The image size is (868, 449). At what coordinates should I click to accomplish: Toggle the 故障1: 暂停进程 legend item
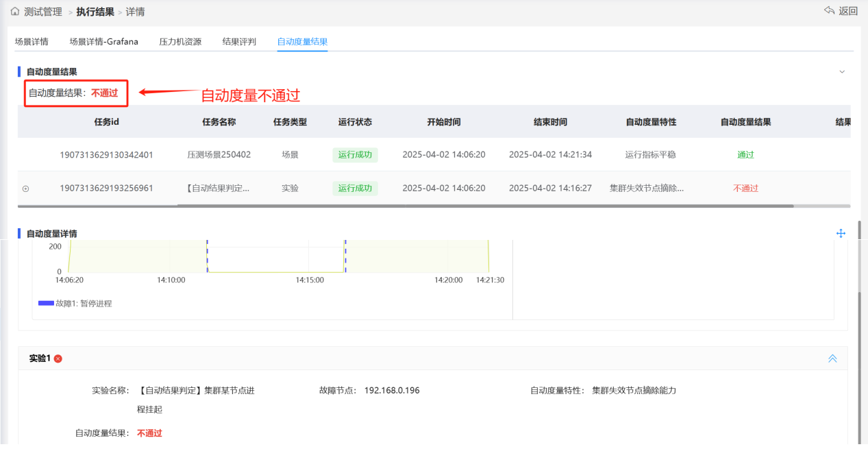(75, 303)
